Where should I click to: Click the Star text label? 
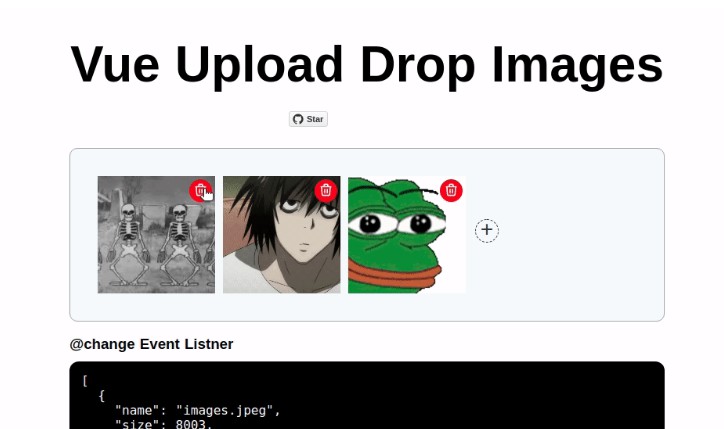(315, 119)
